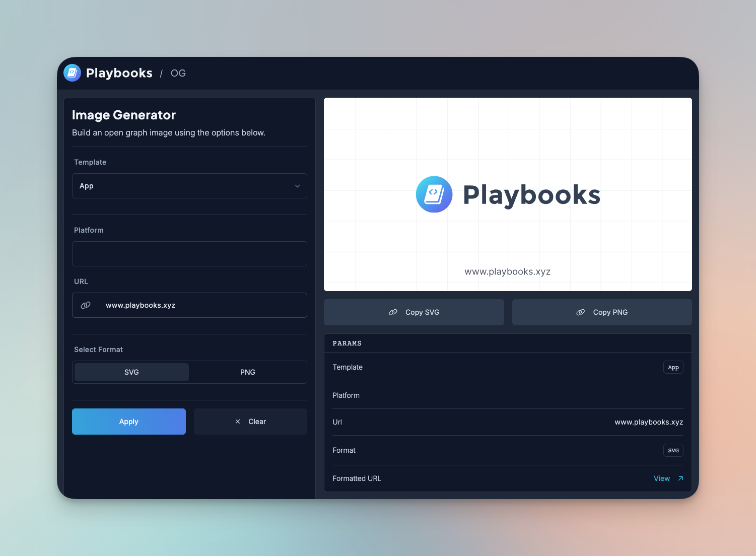756x556 pixels.
Task: Click the Formatted URL label
Action: [357, 478]
